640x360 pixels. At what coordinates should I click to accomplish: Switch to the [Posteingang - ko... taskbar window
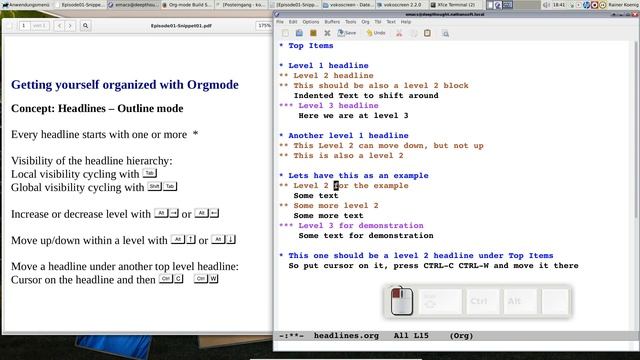coord(240,5)
